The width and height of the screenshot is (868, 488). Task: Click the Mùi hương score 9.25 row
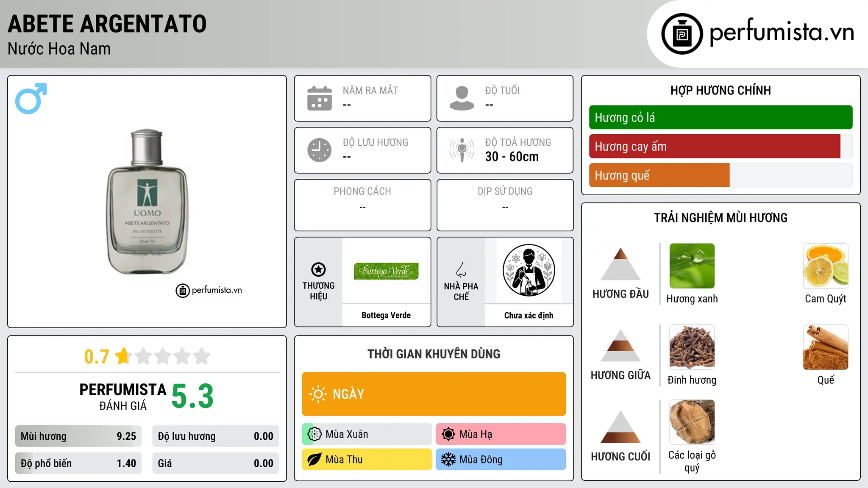[x=78, y=436]
